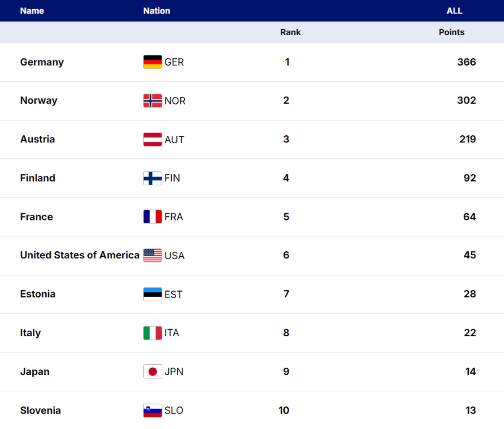Click the Nation column header
The image size is (504, 429).
(x=157, y=11)
